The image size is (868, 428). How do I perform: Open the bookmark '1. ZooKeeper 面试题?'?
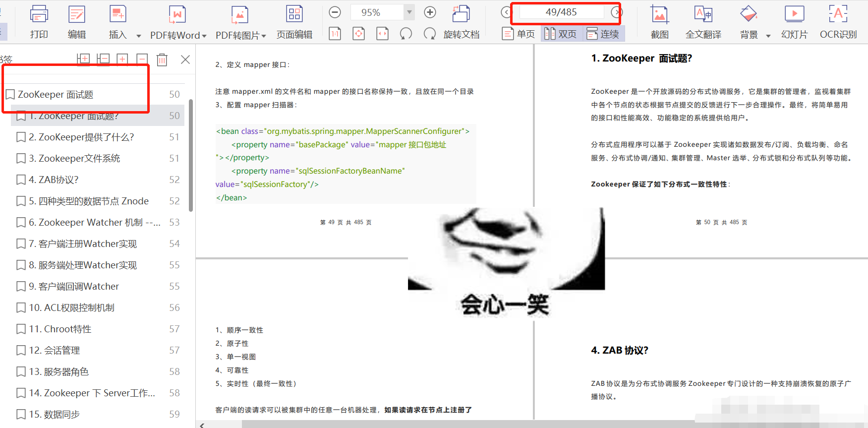(x=98, y=116)
